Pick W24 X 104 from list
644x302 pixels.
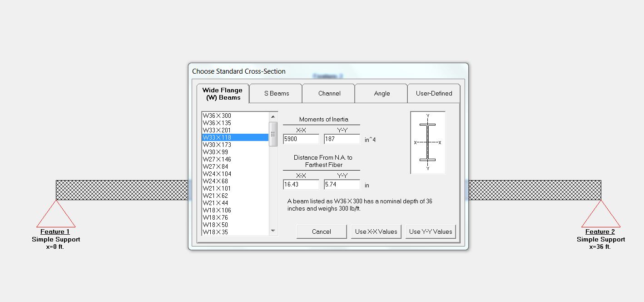tap(217, 174)
